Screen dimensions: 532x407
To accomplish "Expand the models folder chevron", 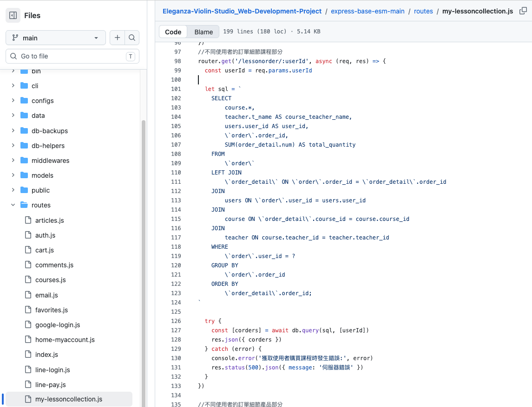I will pyautogui.click(x=13, y=175).
